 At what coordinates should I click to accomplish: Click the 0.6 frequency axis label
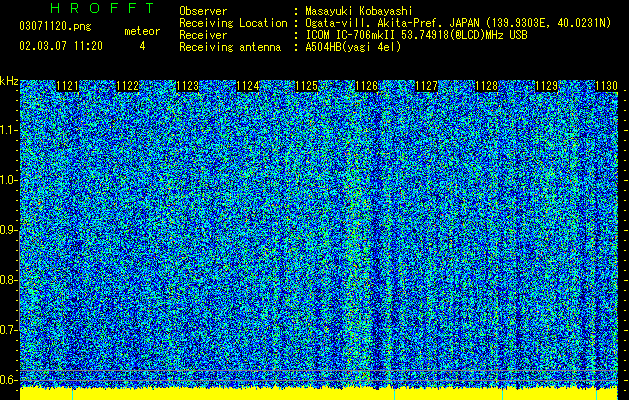(8, 380)
